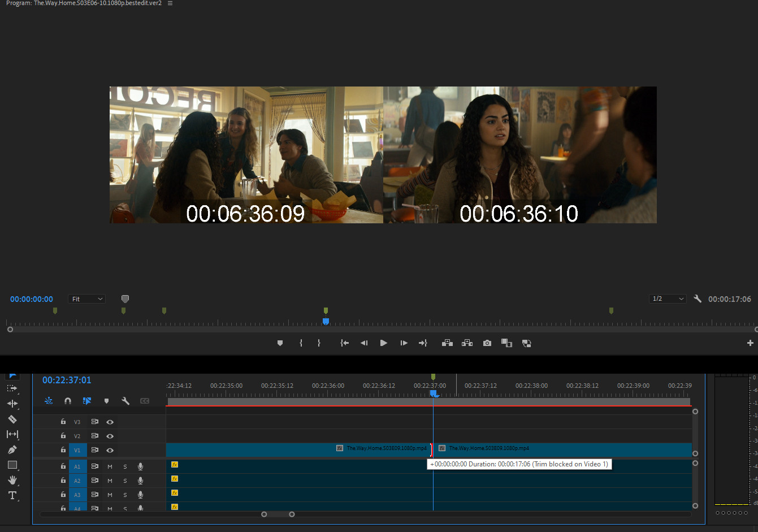
Task: Click the Toggle Proxies button
Action: click(x=526, y=343)
